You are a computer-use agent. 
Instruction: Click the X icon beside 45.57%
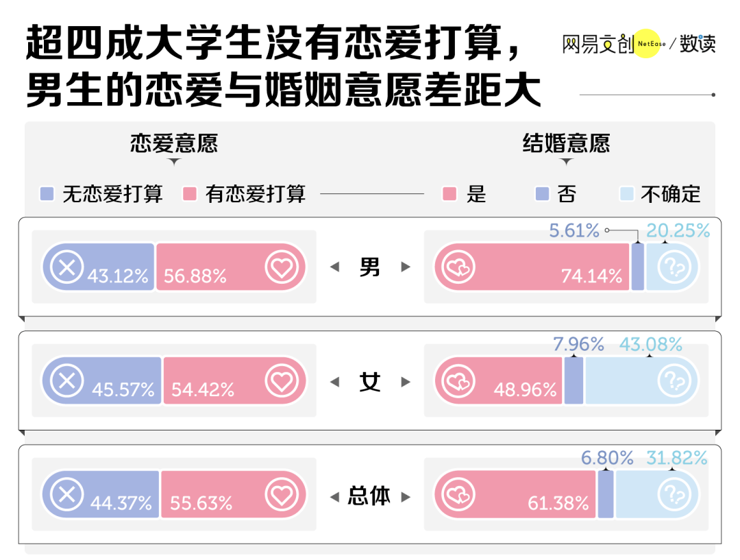[66, 380]
